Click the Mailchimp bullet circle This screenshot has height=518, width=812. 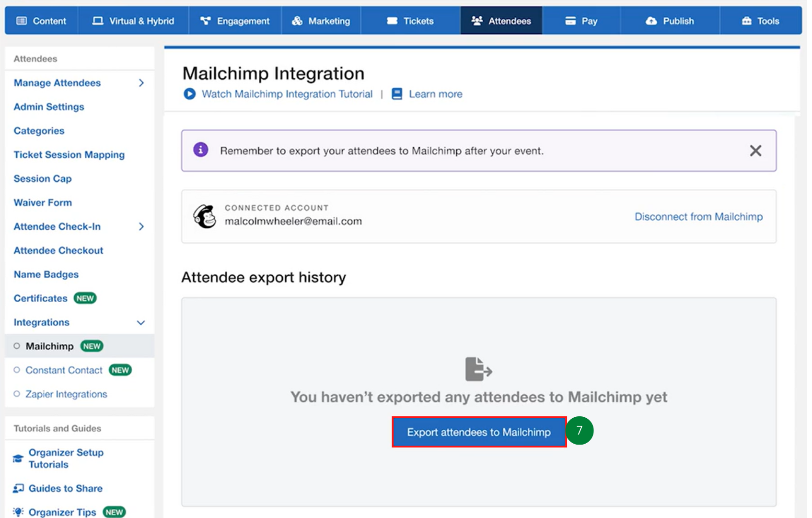17,346
